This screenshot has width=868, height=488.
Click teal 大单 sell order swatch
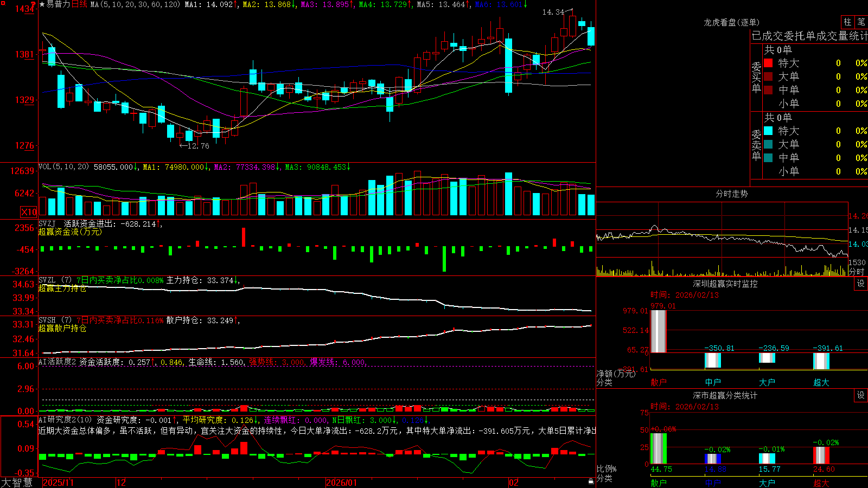(768, 144)
